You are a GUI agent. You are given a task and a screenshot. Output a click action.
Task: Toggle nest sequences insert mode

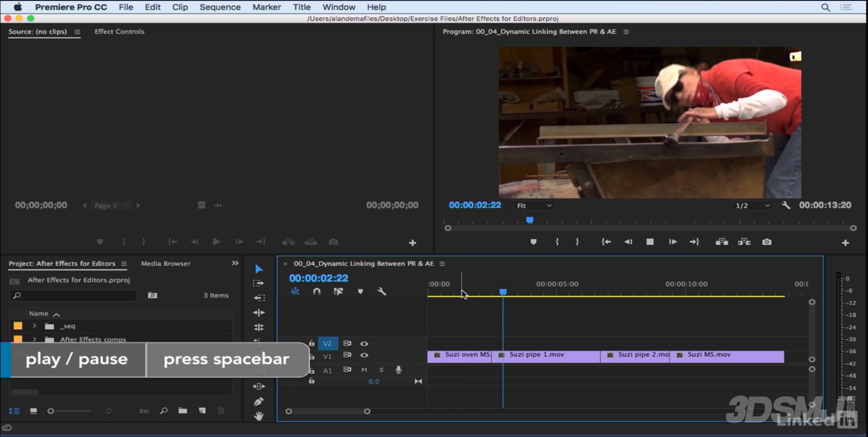tap(295, 292)
